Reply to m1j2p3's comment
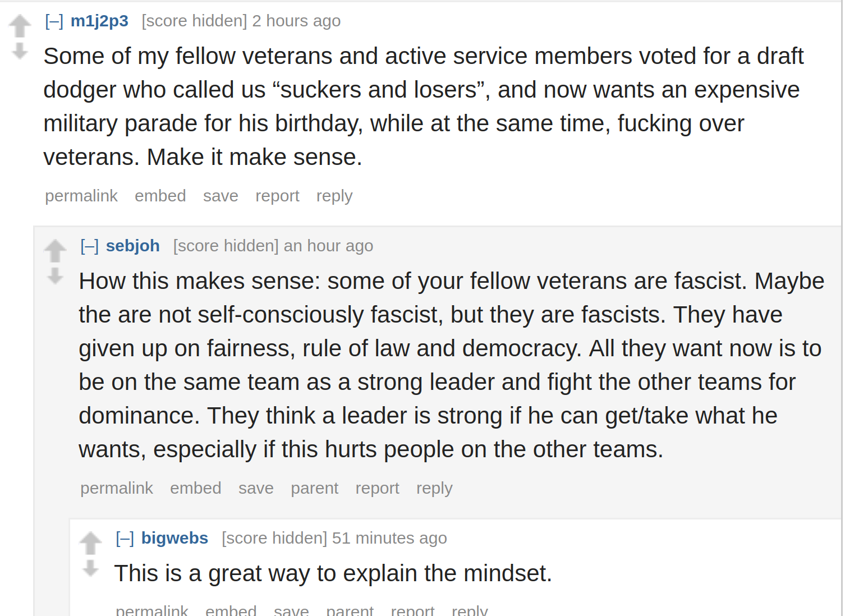Image resolution: width=845 pixels, height=616 pixels. click(x=334, y=196)
